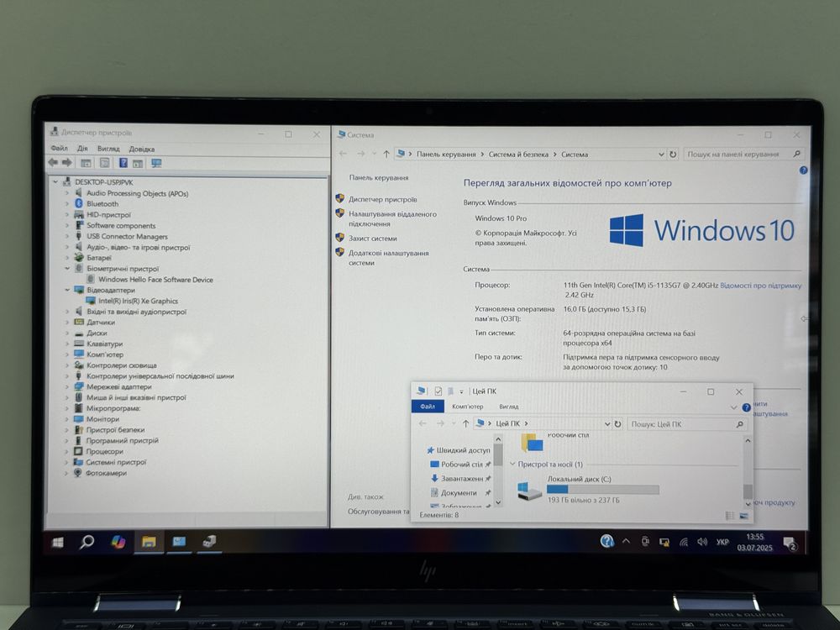Click Відомості про підтримку link
The height and width of the screenshot is (630, 840).
click(761, 286)
